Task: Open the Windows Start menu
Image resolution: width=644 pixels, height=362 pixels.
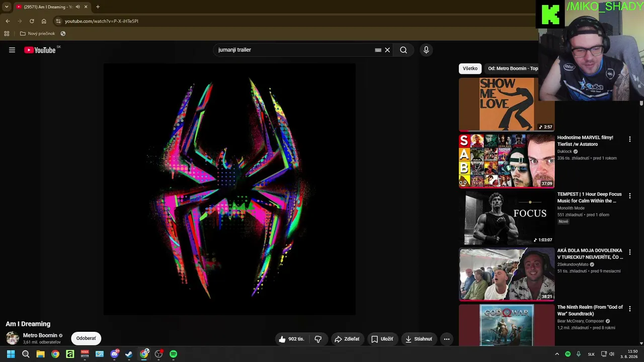Action: click(x=11, y=354)
